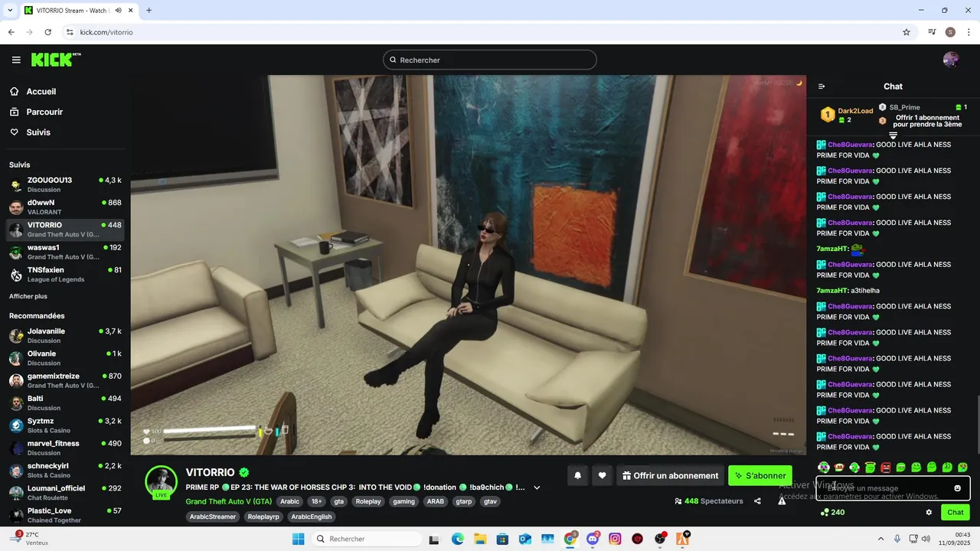The height and width of the screenshot is (551, 980).
Task: Open waswas1 channel in sidebar
Action: coord(65,252)
